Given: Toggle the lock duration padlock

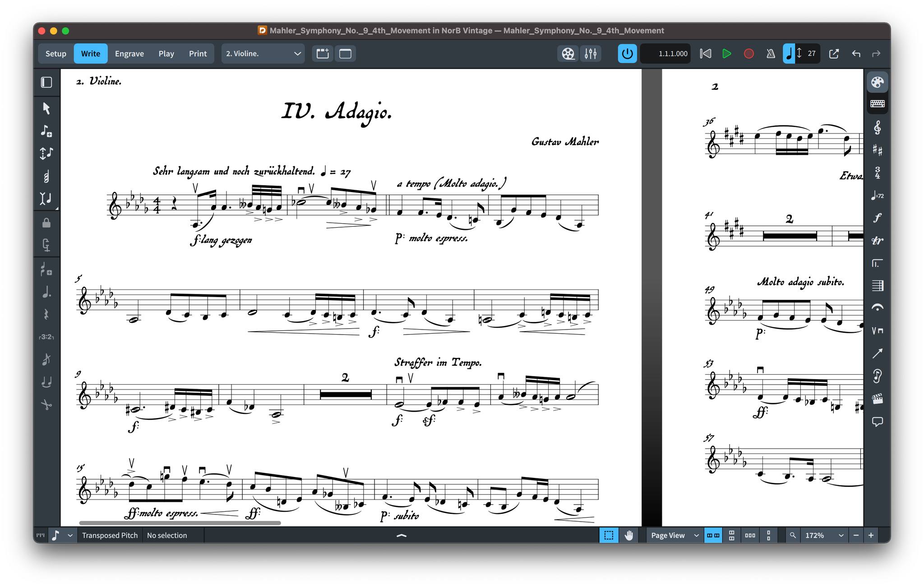Looking at the screenshot, I should click(46, 223).
